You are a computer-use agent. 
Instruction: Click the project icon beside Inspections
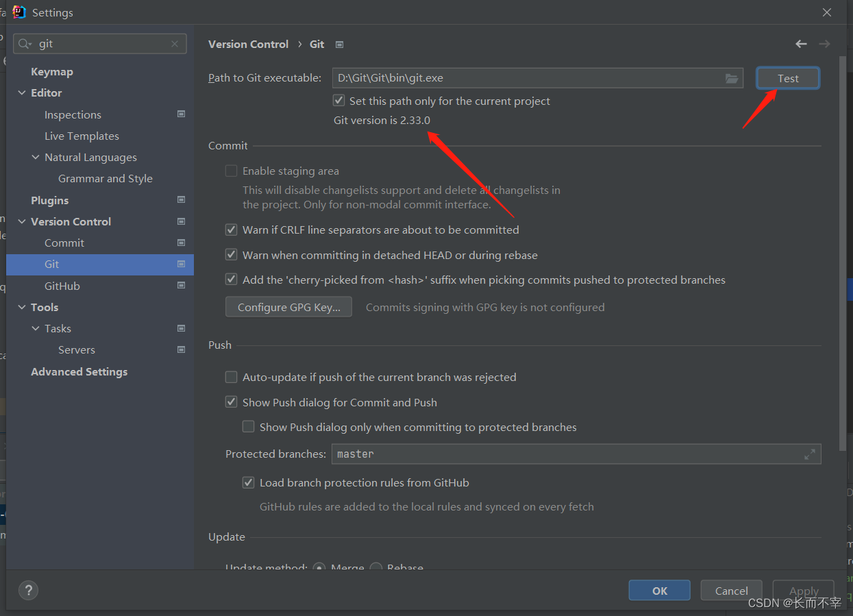click(x=181, y=114)
